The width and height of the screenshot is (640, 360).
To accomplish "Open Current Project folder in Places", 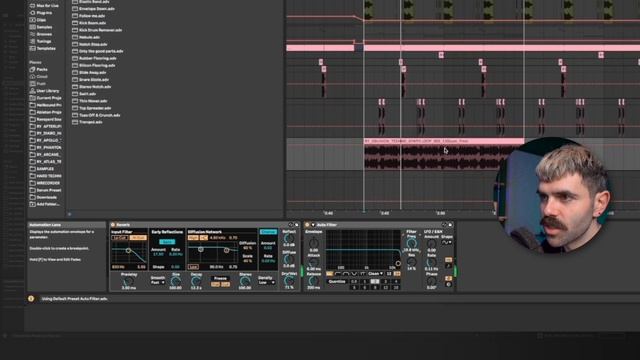I will [45, 98].
